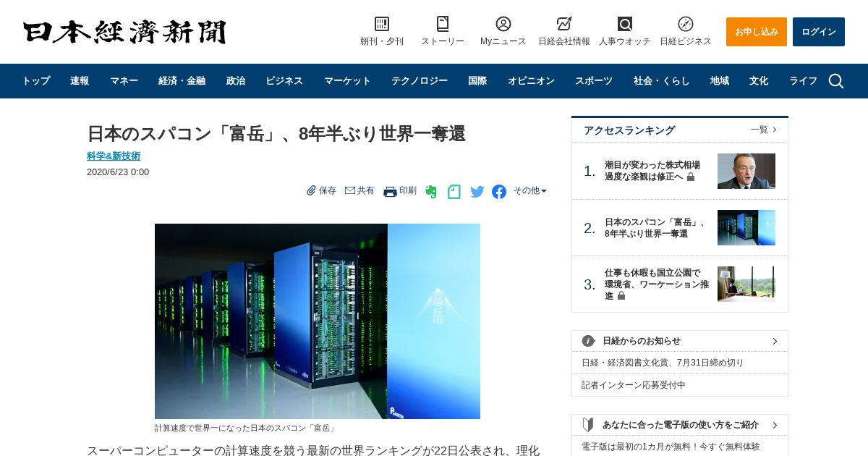Click the info icon beside 日経からのお知らせ
Image resolution: width=868 pixels, height=456 pixels.
pos(588,341)
